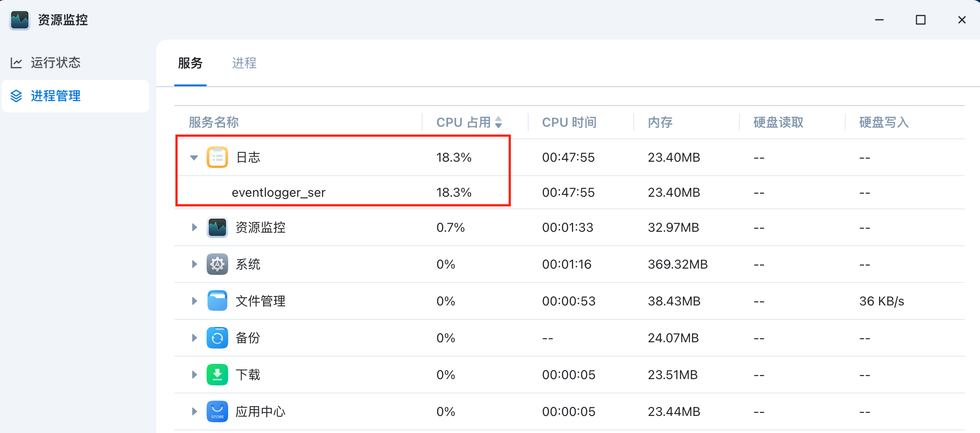Click the 23.44MB memory value

[674, 411]
